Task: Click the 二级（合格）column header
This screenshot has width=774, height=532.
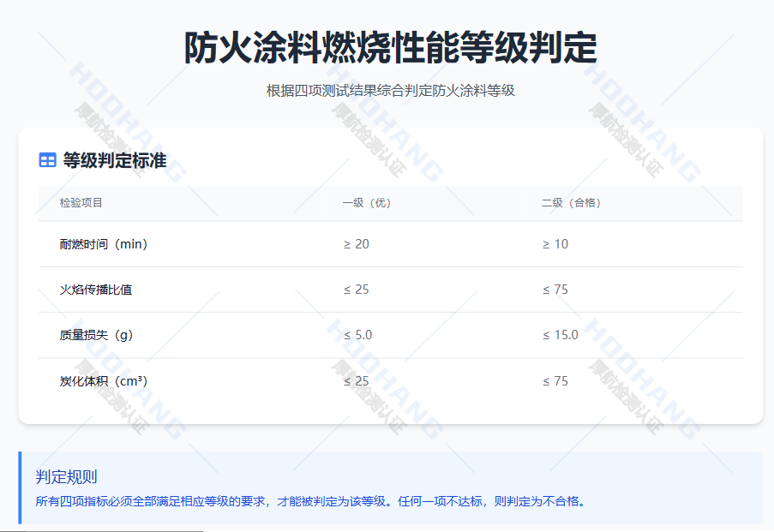Action: (x=572, y=203)
